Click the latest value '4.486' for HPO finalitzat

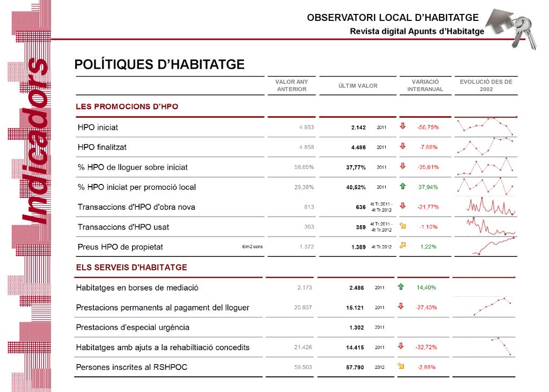coord(358,147)
